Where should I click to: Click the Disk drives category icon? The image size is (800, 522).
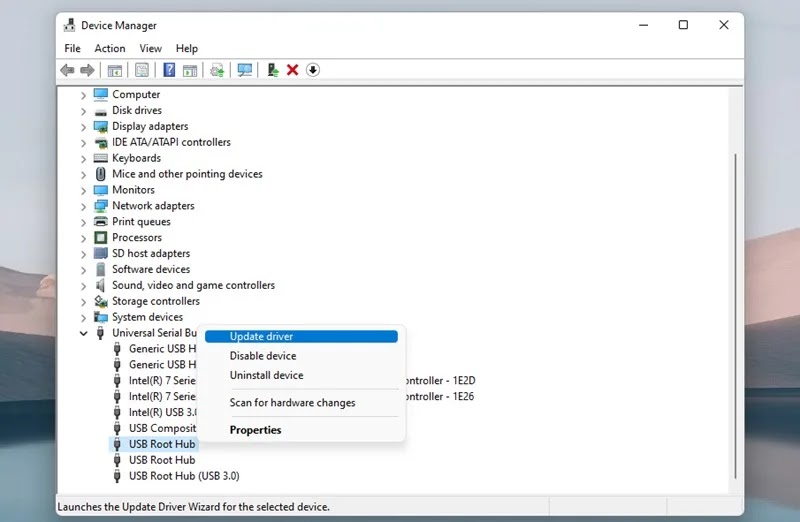101,111
